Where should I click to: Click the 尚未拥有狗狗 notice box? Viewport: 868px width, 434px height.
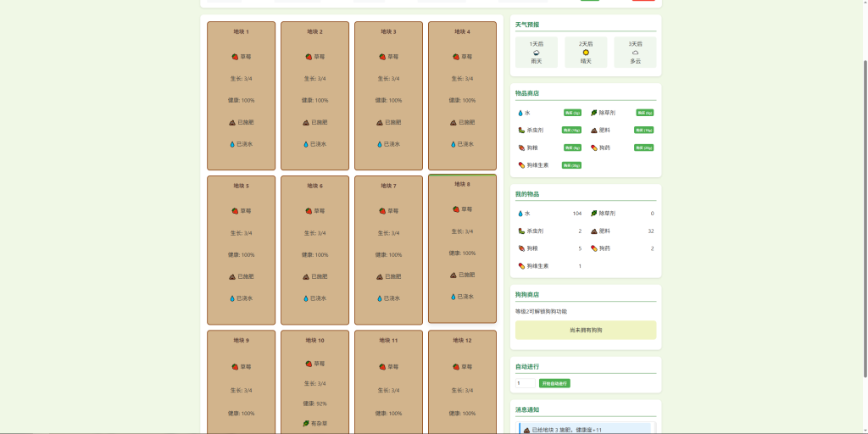tap(586, 330)
